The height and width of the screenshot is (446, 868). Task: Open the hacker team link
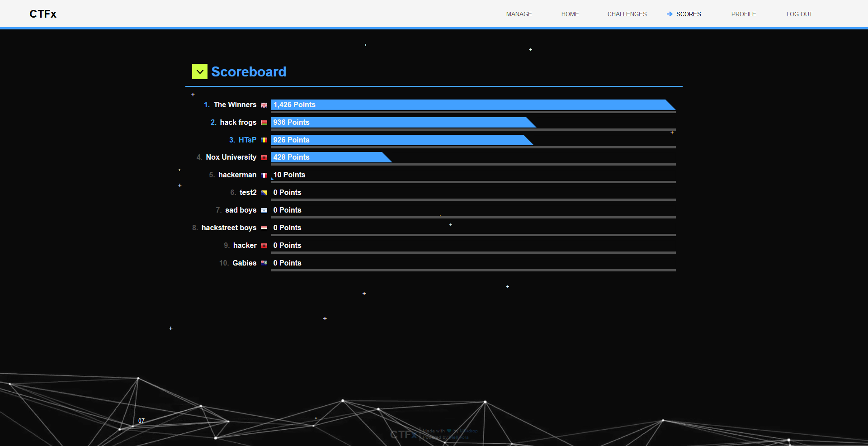click(245, 245)
